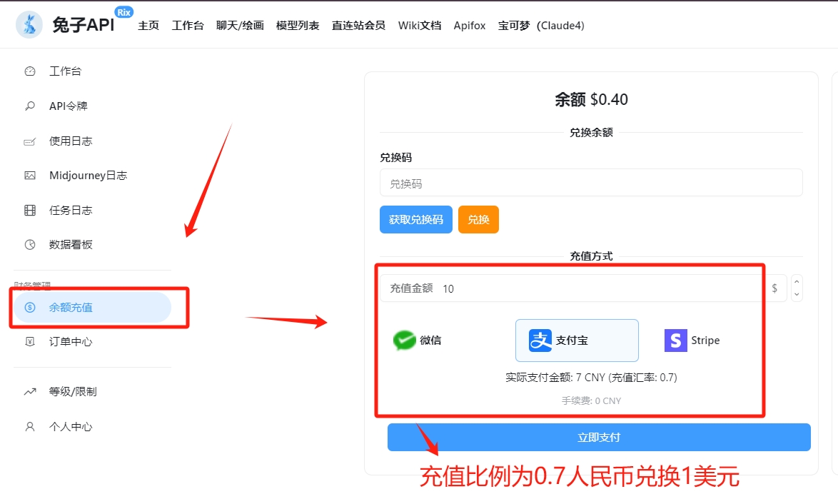The height and width of the screenshot is (504, 838).
Task: Decrease 充值金额 with down stepper arrow
Action: [797, 295]
